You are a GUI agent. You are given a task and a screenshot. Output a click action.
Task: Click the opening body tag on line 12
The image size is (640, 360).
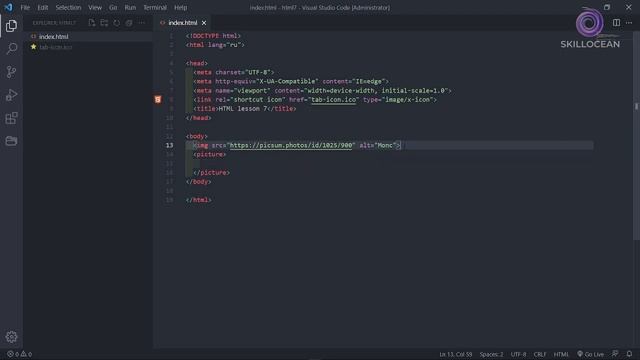click(197, 136)
